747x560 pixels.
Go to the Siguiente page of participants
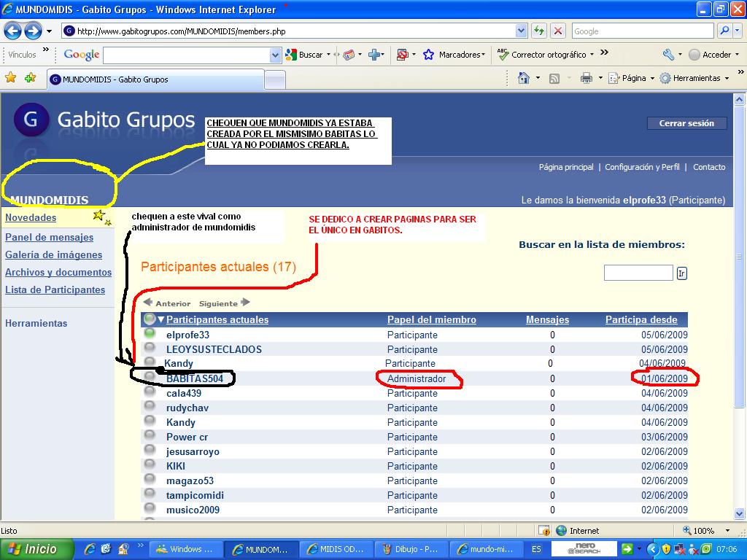click(x=225, y=303)
